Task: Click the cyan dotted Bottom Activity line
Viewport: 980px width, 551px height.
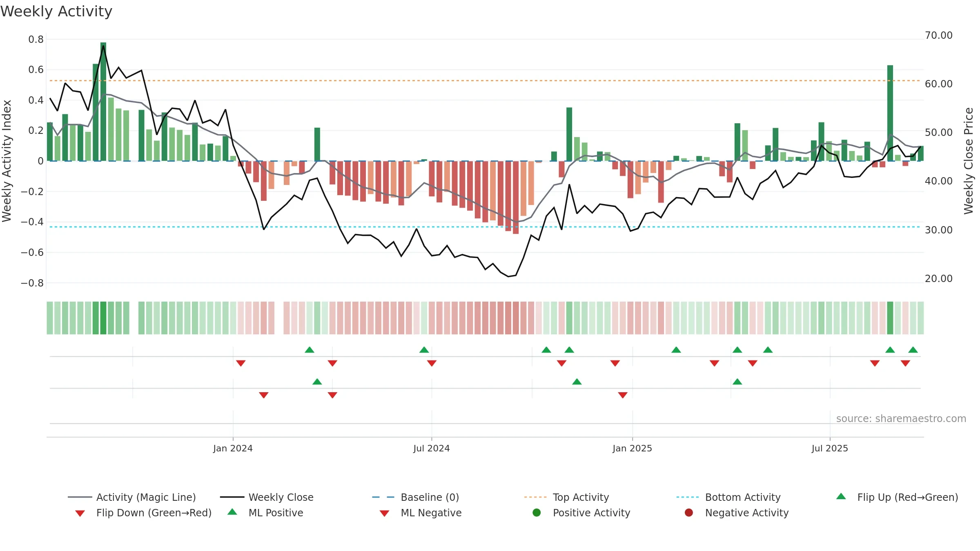Action: (x=485, y=227)
